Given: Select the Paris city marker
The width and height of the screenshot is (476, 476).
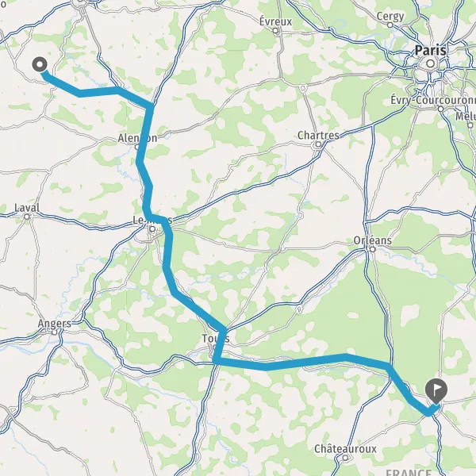Looking at the screenshot, I should [431, 63].
